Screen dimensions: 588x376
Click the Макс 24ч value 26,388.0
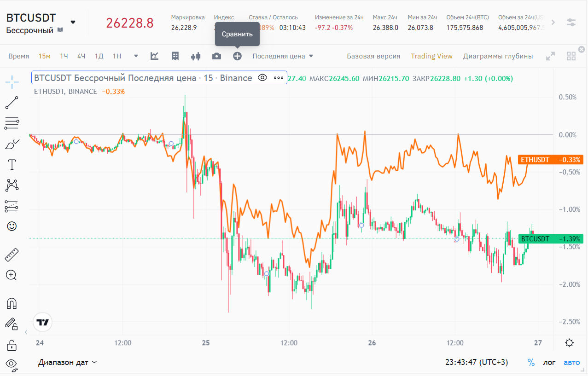point(385,28)
